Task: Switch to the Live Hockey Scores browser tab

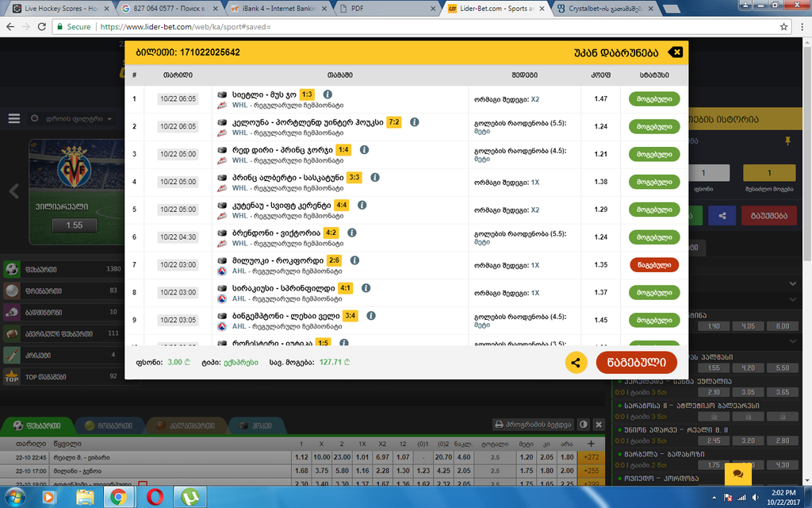Action: tap(61, 9)
